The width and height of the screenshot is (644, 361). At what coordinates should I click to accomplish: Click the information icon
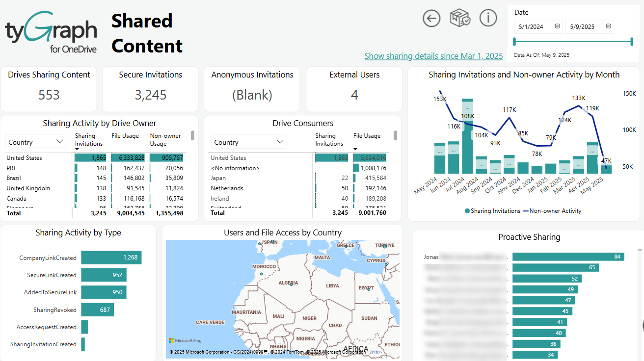488,18
